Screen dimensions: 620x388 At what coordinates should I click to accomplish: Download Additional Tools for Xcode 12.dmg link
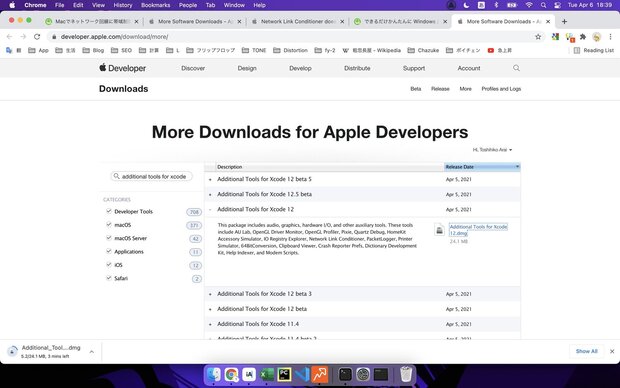point(478,230)
